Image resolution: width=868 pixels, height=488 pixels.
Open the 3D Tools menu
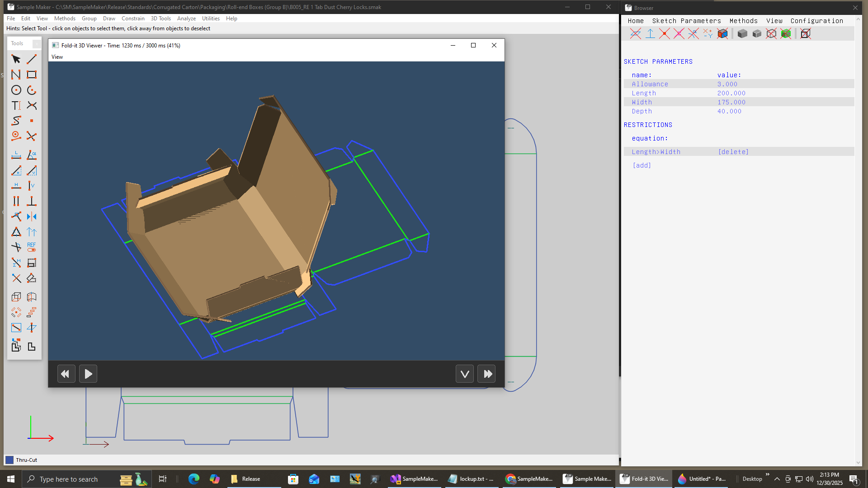(x=160, y=19)
